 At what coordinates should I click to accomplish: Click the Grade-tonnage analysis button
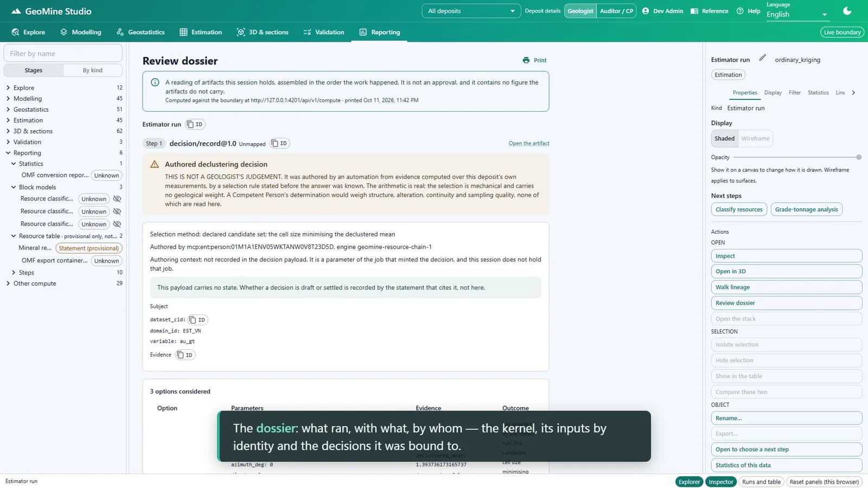[806, 210]
